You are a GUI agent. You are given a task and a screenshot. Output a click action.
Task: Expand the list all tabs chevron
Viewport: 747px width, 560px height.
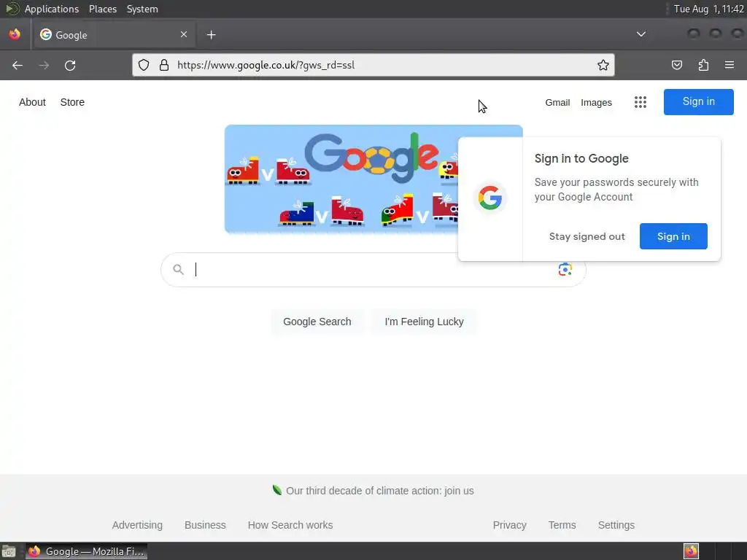pos(641,34)
